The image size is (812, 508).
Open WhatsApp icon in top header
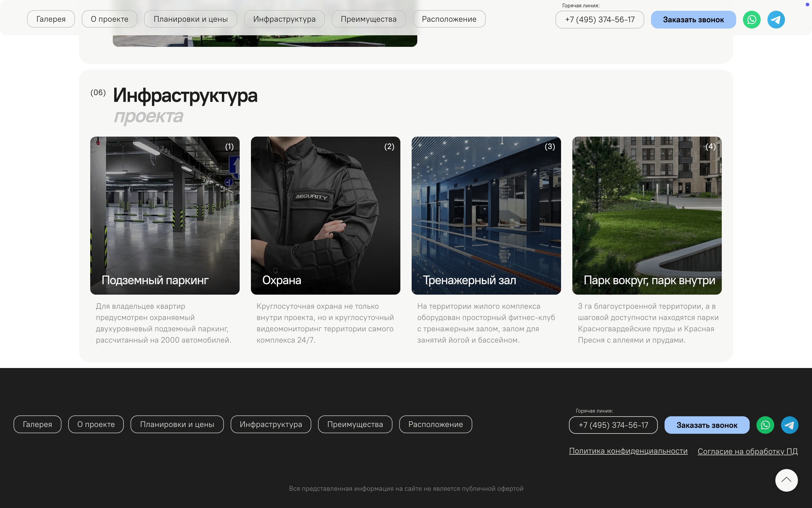[x=752, y=19]
